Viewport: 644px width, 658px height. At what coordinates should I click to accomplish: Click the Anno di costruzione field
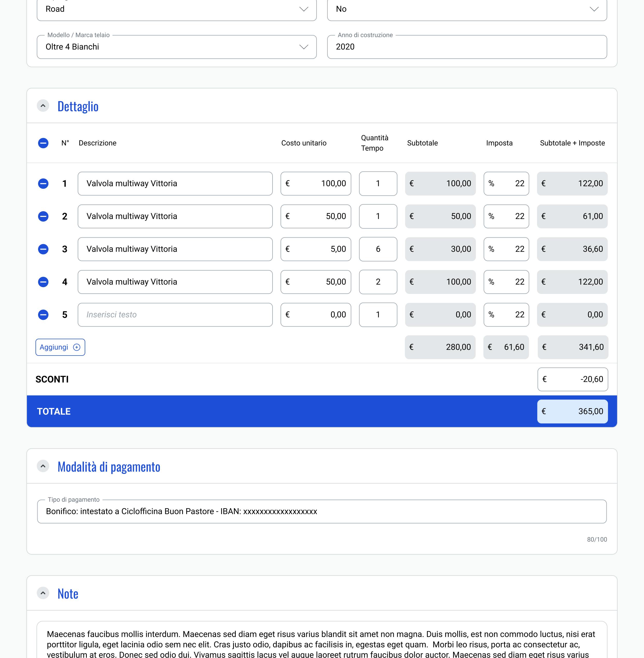coord(467,47)
